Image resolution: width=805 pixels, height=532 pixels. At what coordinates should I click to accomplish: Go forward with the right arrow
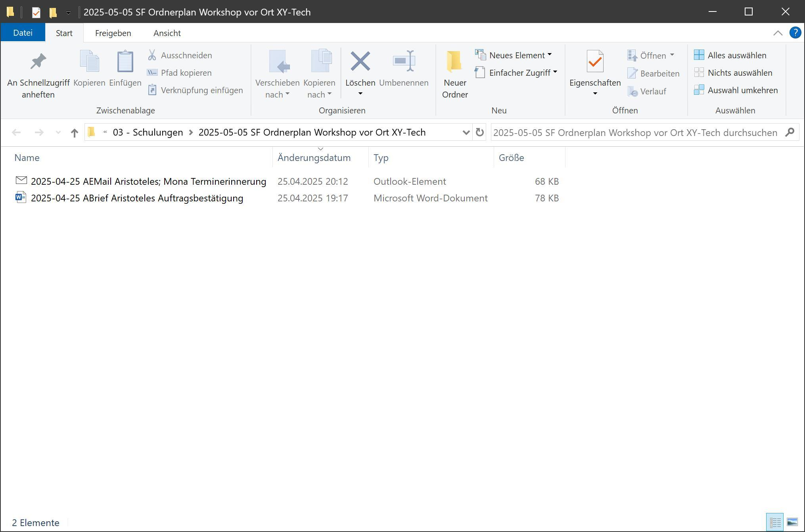(39, 132)
